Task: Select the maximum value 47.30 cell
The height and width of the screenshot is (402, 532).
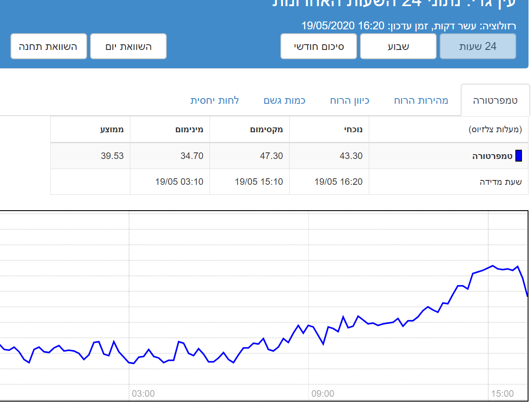Action: coord(271,156)
